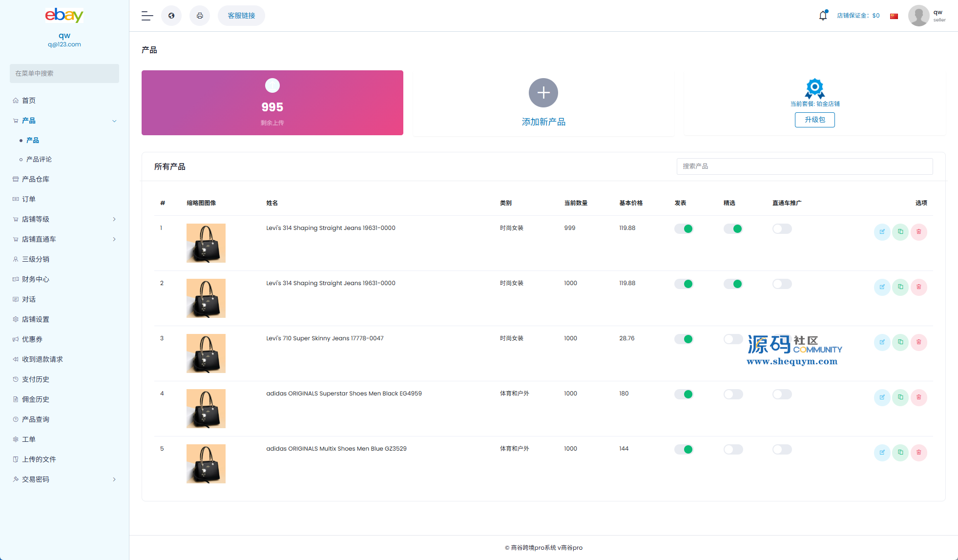Screen dimensions: 958x560
Task: Click the China flag language icon
Action: (894, 16)
